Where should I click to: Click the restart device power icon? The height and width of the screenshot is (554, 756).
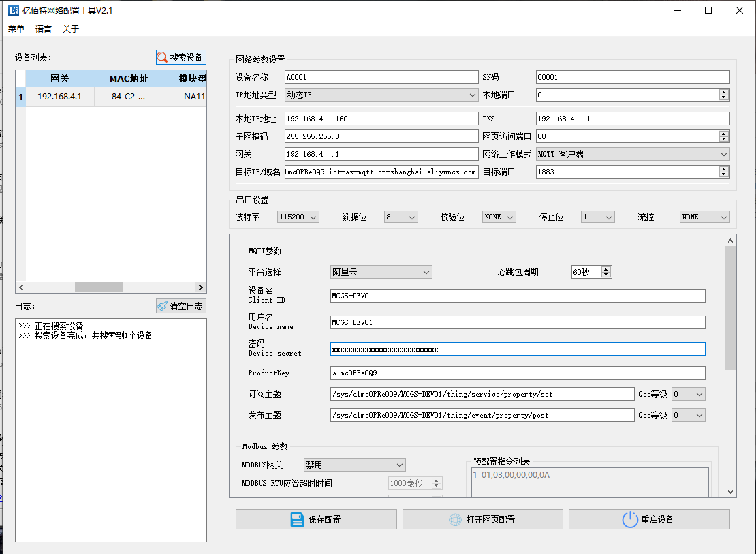point(630,520)
